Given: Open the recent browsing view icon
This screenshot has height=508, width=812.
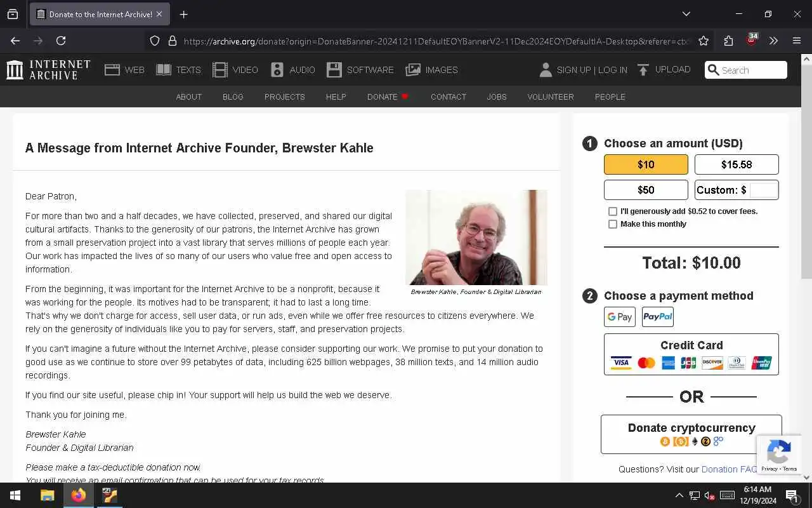Looking at the screenshot, I should 13,14.
